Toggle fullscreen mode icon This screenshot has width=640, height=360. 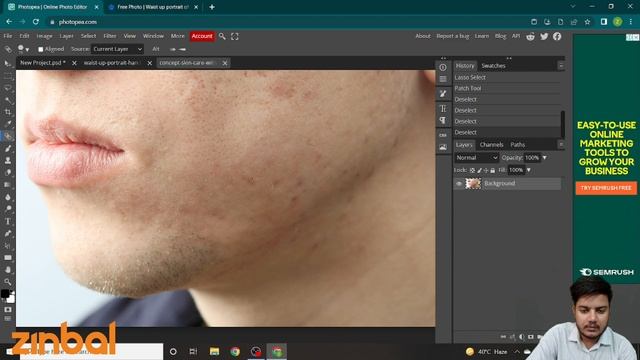235,36
